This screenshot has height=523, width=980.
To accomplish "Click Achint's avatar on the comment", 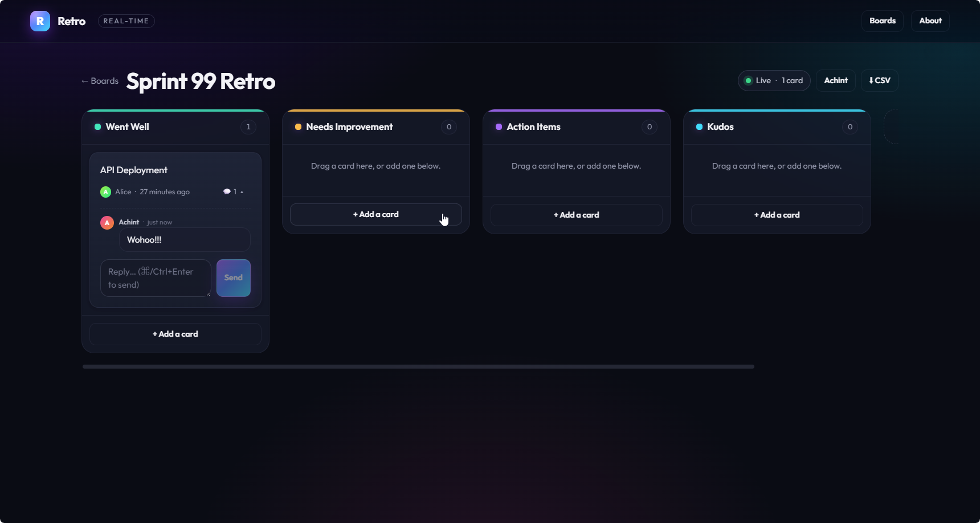I will coord(107,223).
